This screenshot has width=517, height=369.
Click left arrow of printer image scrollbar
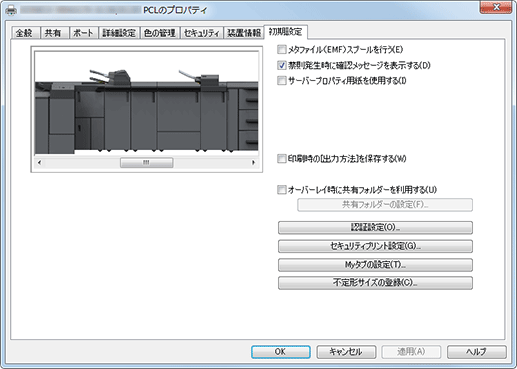pos(39,163)
